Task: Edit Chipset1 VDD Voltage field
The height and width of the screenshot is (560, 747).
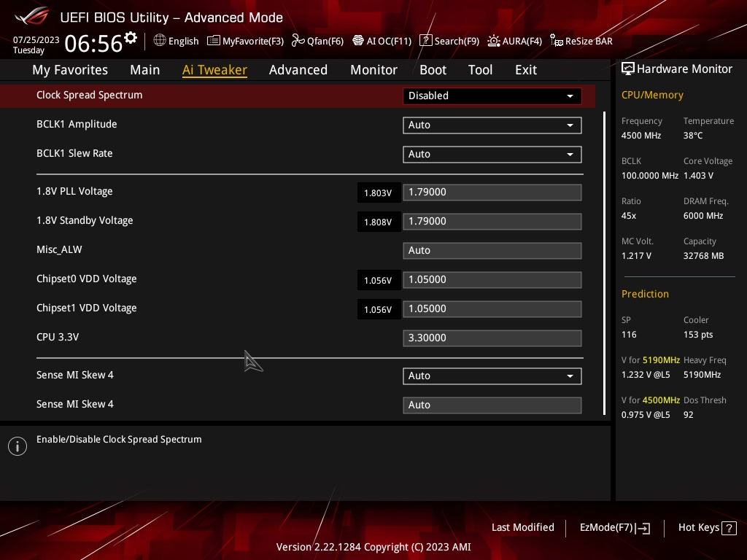Action: tap(492, 309)
